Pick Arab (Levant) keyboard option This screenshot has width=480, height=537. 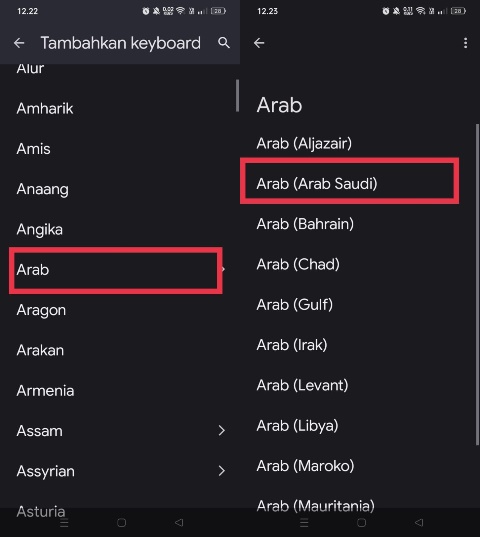pyautogui.click(x=359, y=385)
